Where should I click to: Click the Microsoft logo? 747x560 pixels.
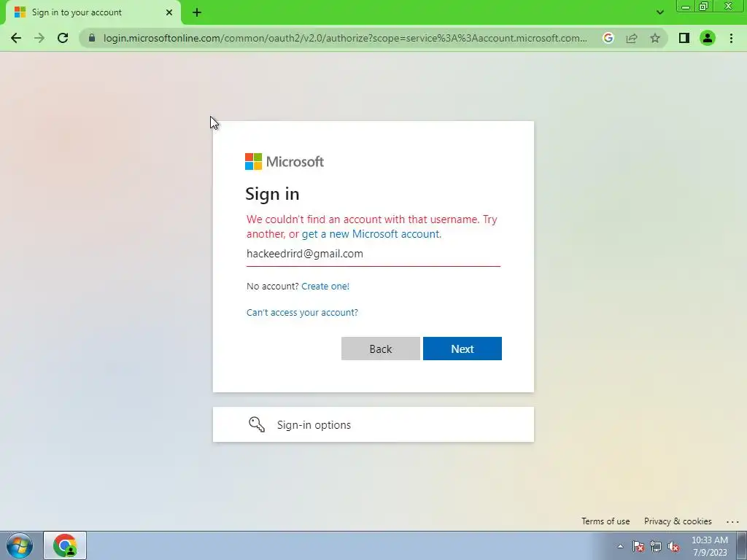tap(285, 161)
